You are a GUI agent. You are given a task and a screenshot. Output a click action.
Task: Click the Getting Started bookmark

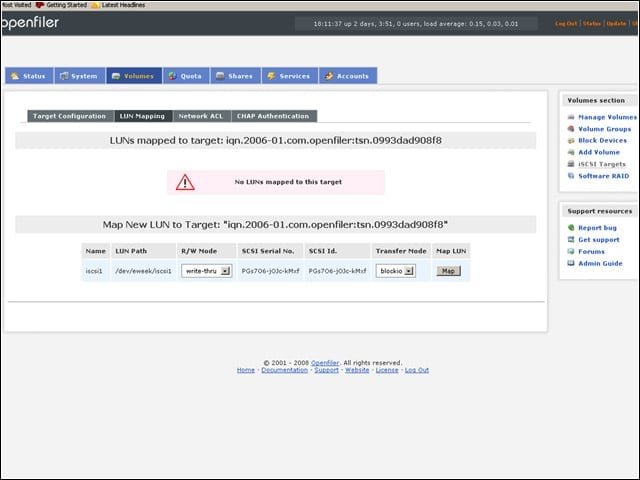(x=62, y=5)
